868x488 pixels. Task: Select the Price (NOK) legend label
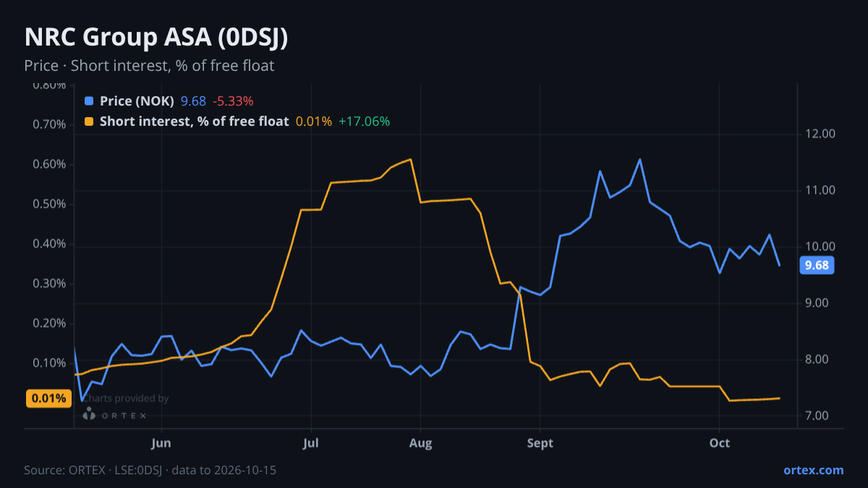click(137, 101)
